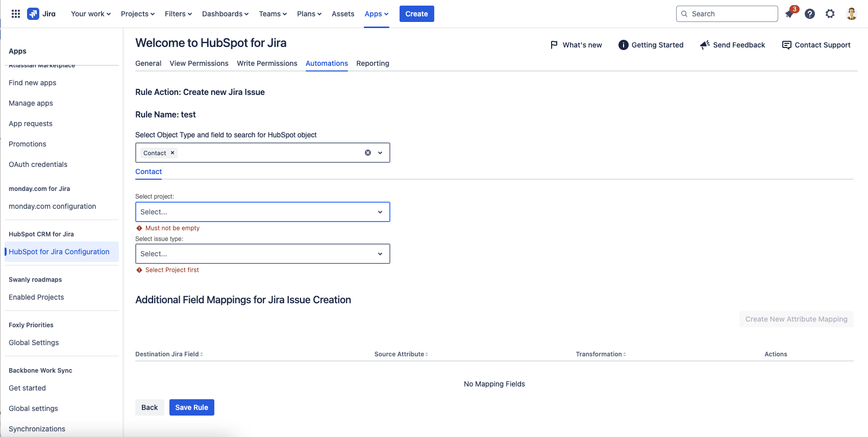Click the 'Select Project first' error text

pyautogui.click(x=172, y=270)
